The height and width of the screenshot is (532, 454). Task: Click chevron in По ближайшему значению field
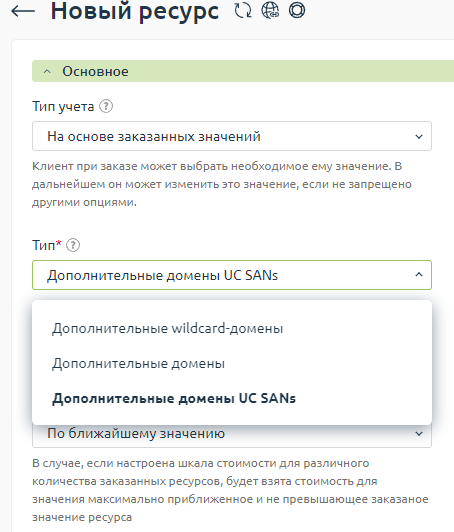point(419,434)
